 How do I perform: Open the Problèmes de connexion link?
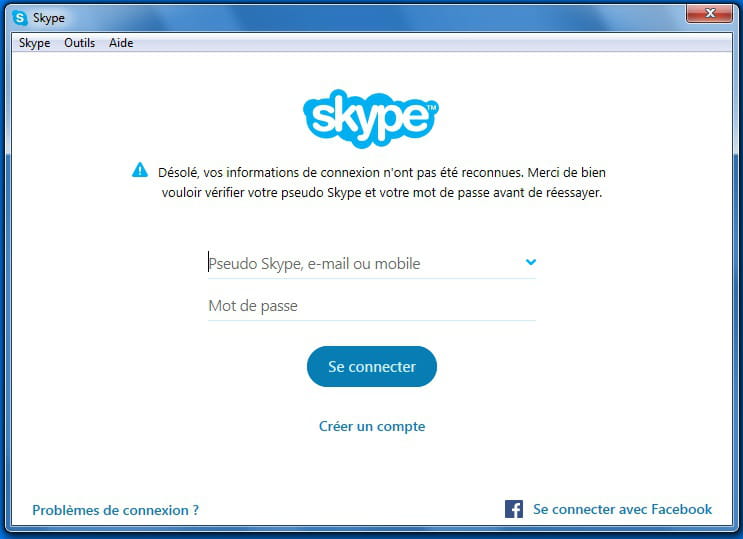116,510
